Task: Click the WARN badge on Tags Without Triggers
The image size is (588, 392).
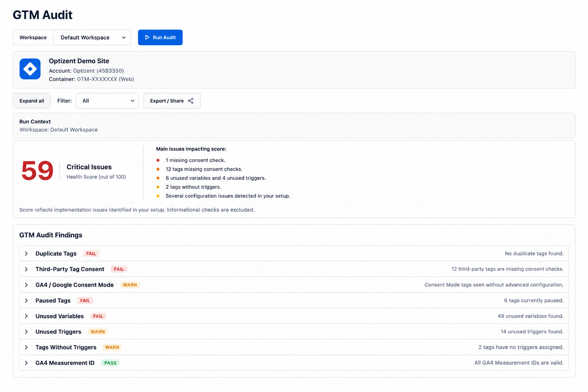Action: [x=112, y=347]
